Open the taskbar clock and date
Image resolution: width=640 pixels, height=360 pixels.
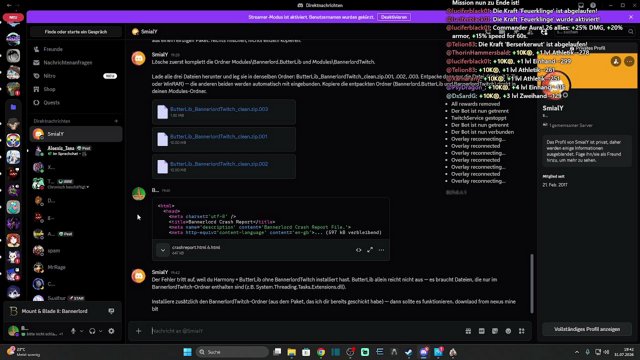[623, 352]
